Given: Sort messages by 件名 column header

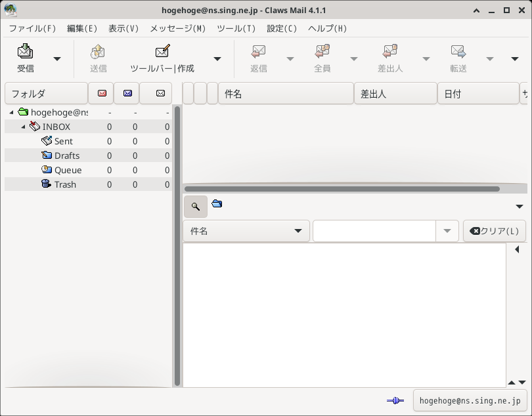Looking at the screenshot, I should pos(286,93).
